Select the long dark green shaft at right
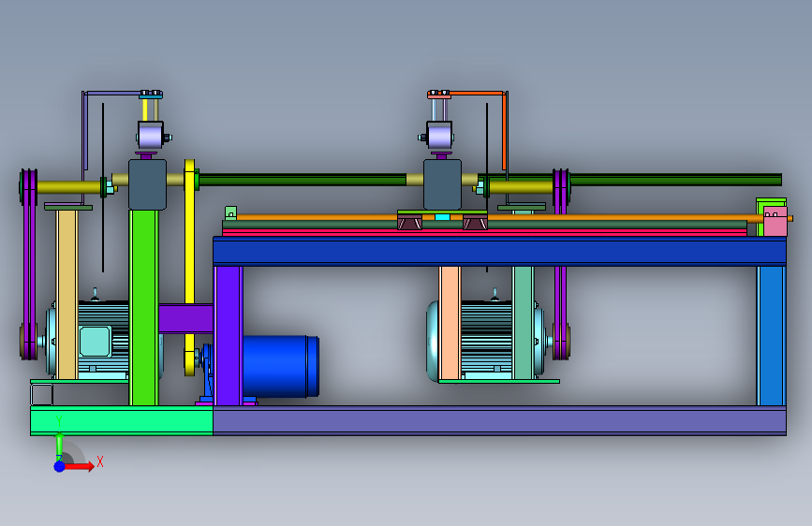The image size is (812, 526). coord(676,180)
